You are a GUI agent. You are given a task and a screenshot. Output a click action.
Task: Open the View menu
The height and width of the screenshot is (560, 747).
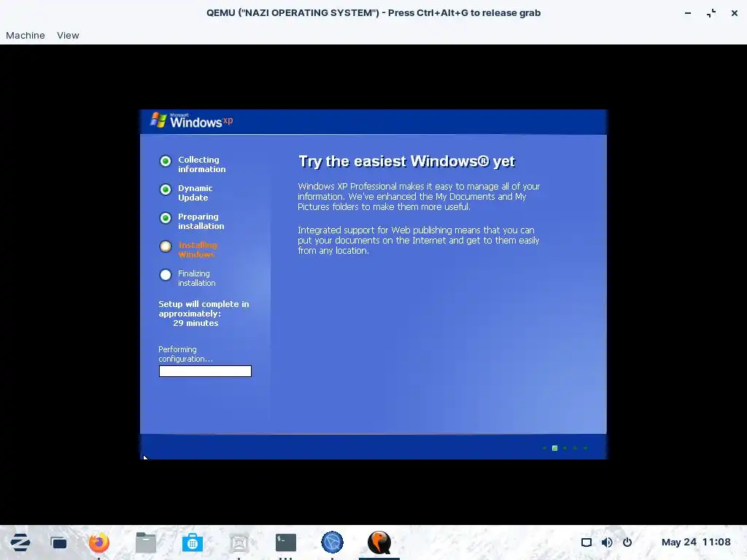(68, 35)
